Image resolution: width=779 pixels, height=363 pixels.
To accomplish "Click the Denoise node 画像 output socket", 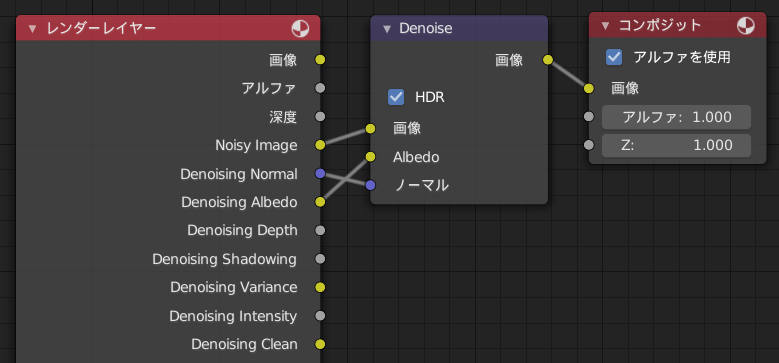I will click(x=547, y=60).
